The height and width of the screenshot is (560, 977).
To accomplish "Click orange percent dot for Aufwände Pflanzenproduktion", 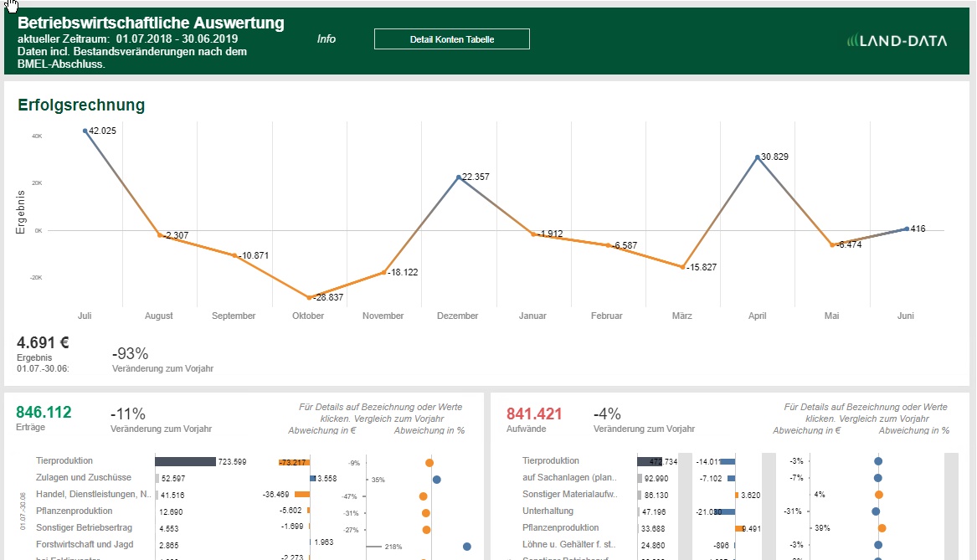I will click(882, 528).
